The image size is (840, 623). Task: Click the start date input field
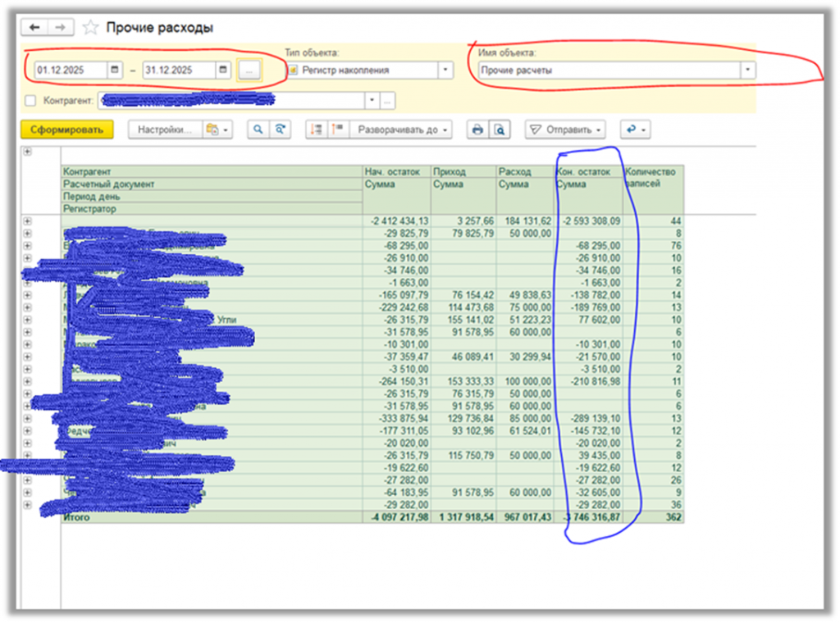click(x=71, y=70)
